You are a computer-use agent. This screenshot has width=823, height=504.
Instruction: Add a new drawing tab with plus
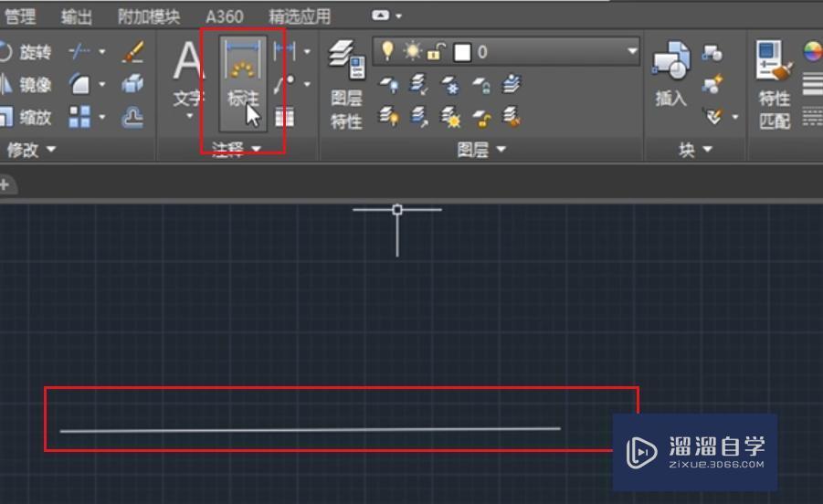point(5,184)
